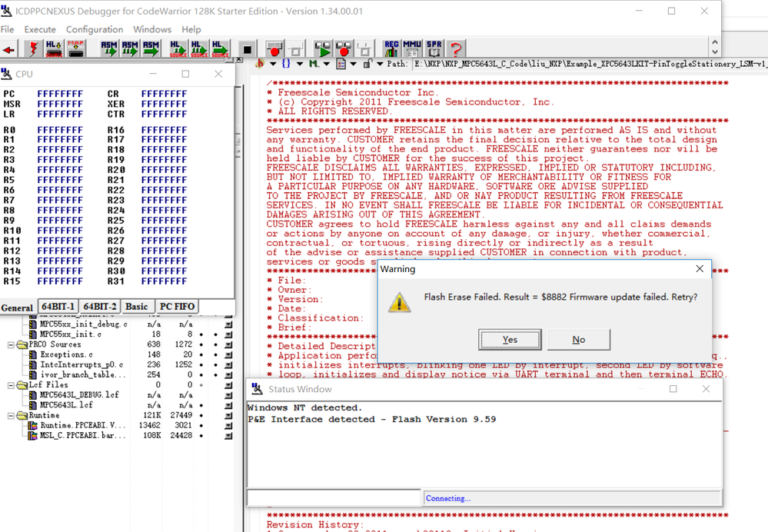This screenshot has width=768, height=532.
Task: Click the ASM single-step icon
Action: click(x=108, y=49)
